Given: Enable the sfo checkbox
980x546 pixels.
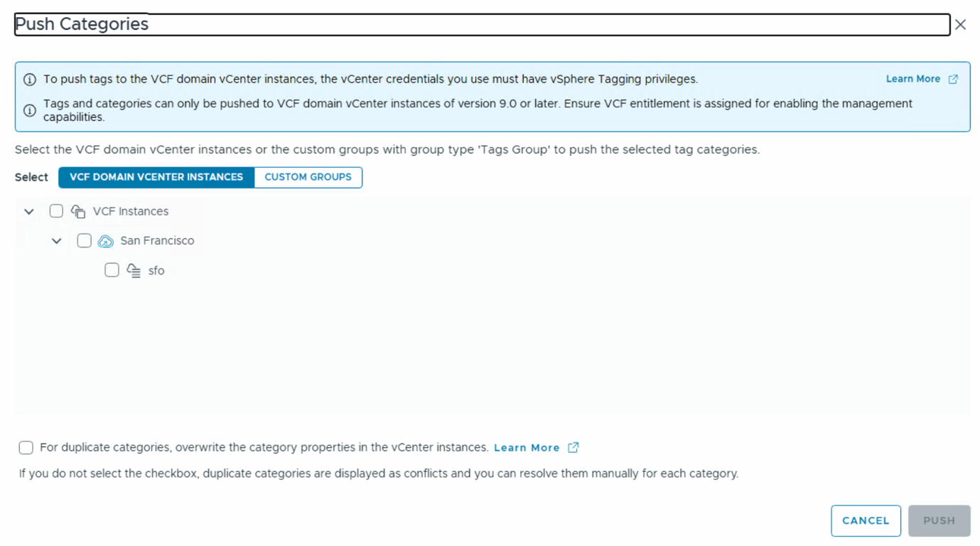Looking at the screenshot, I should coord(112,270).
